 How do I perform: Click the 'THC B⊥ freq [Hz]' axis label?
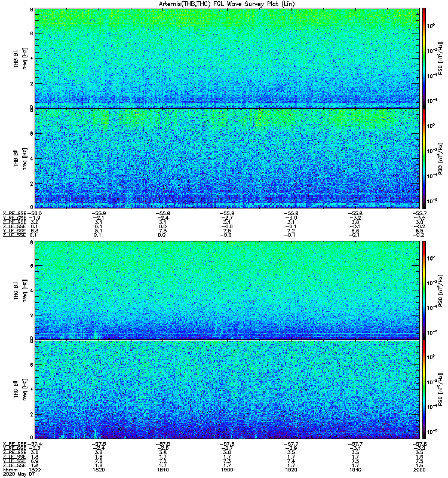click(x=20, y=290)
